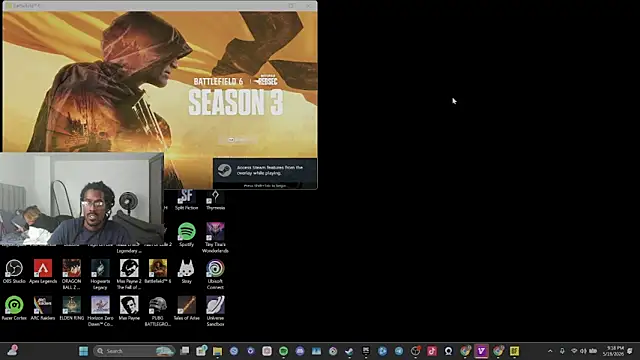Open the Split Fiction desktop shortcut
Image resolution: width=640 pixels, height=360 pixels.
[x=187, y=200]
